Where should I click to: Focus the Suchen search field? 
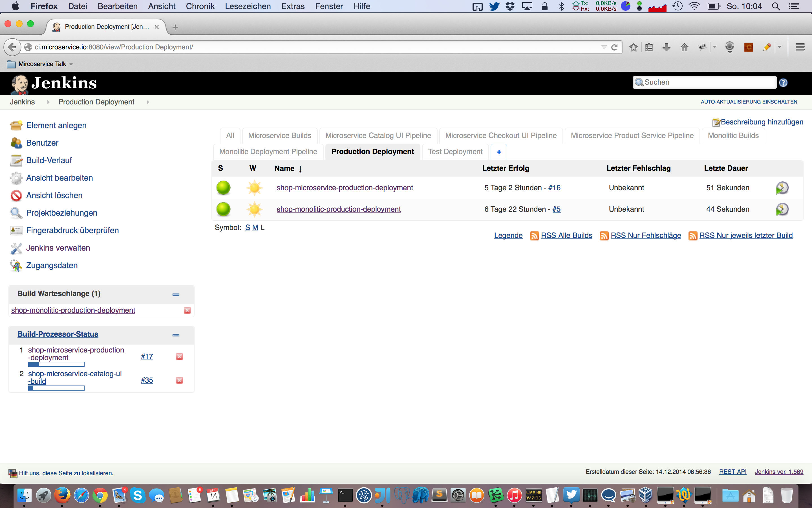[705, 82]
